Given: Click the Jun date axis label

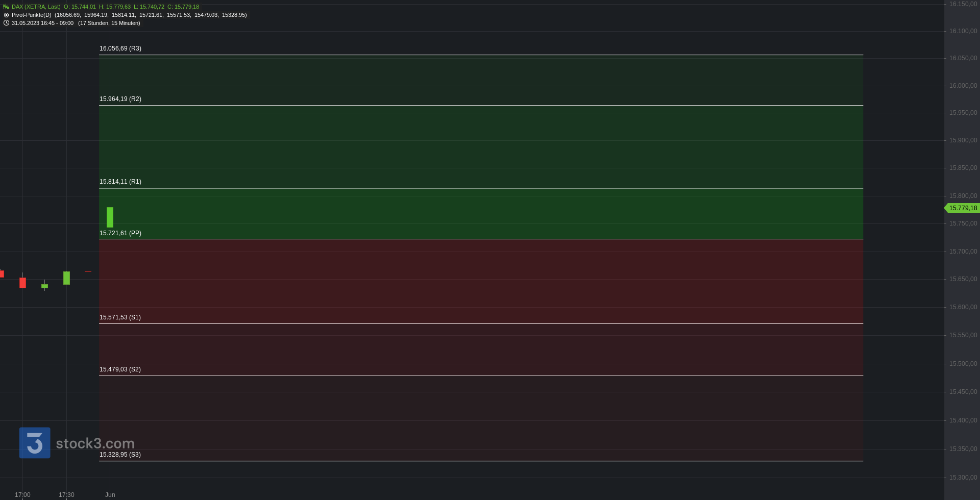Looking at the screenshot, I should click(x=110, y=495).
